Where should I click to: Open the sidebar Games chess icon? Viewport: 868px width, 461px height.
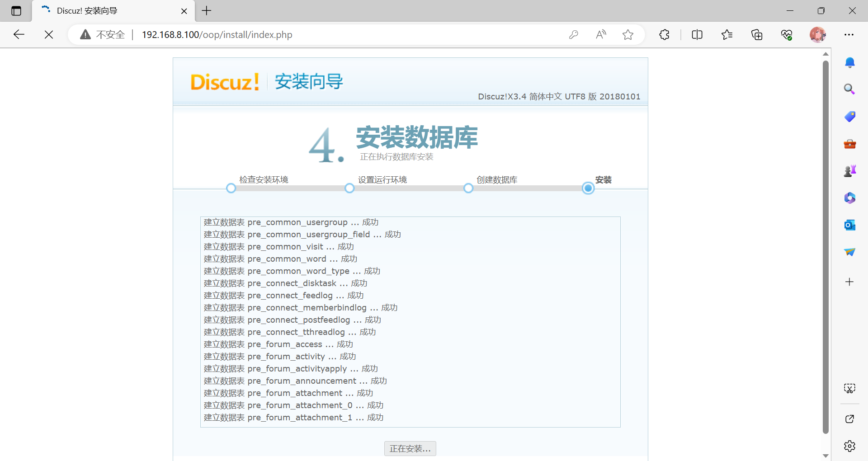point(850,171)
